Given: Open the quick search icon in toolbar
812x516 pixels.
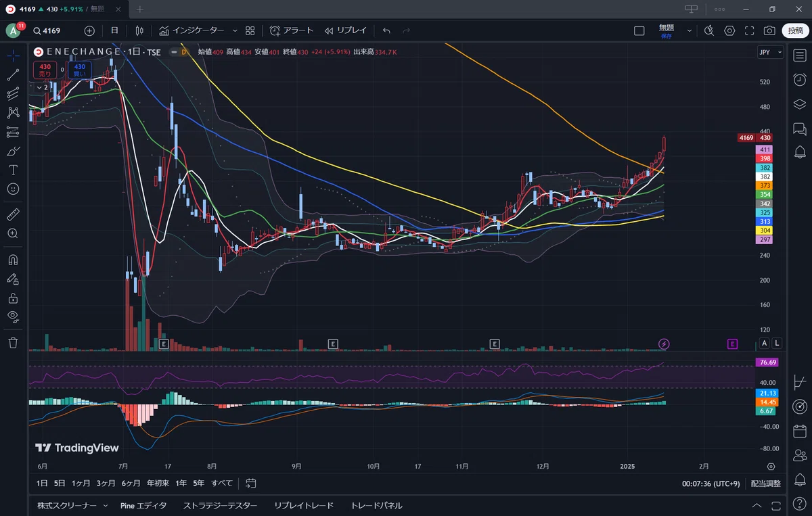Looking at the screenshot, I should pyautogui.click(x=709, y=30).
